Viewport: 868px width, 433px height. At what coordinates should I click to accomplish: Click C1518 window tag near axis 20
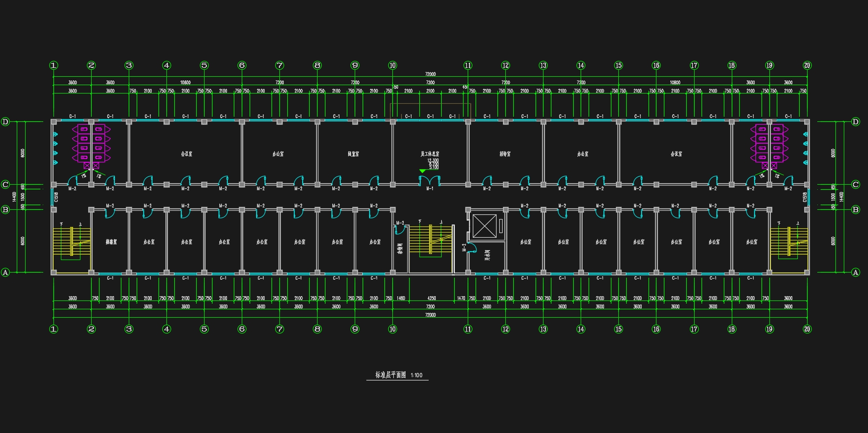[805, 197]
